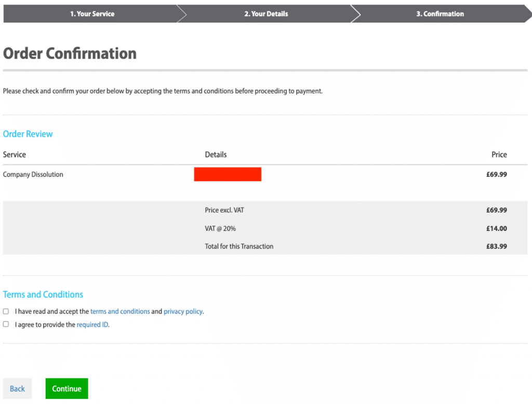Viewport: 532px width, 404px height.
Task: Click the VAT @ 20% label
Action: (220, 228)
